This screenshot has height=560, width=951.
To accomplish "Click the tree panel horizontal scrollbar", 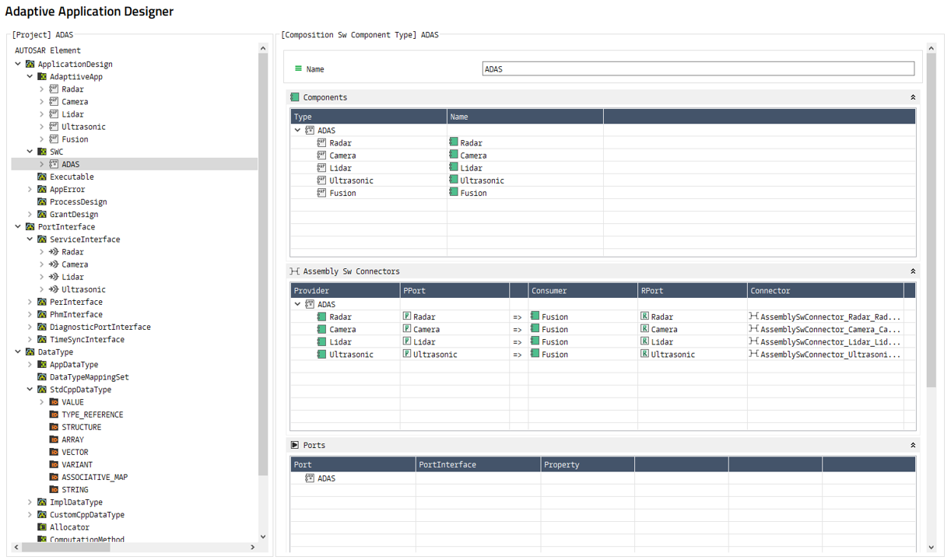I will (x=66, y=547).
